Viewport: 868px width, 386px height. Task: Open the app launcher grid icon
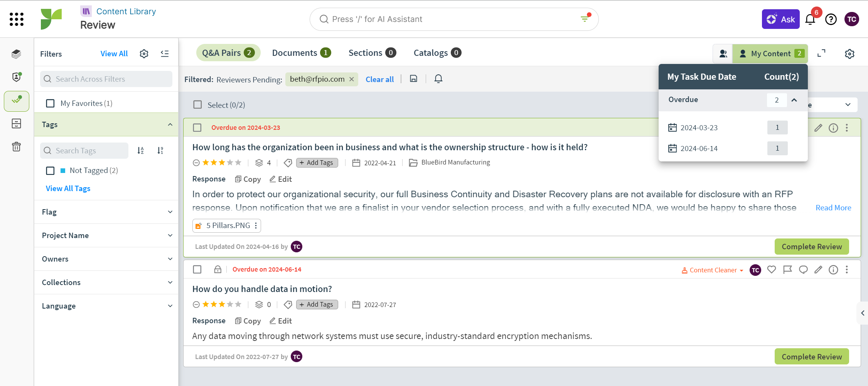tap(17, 19)
